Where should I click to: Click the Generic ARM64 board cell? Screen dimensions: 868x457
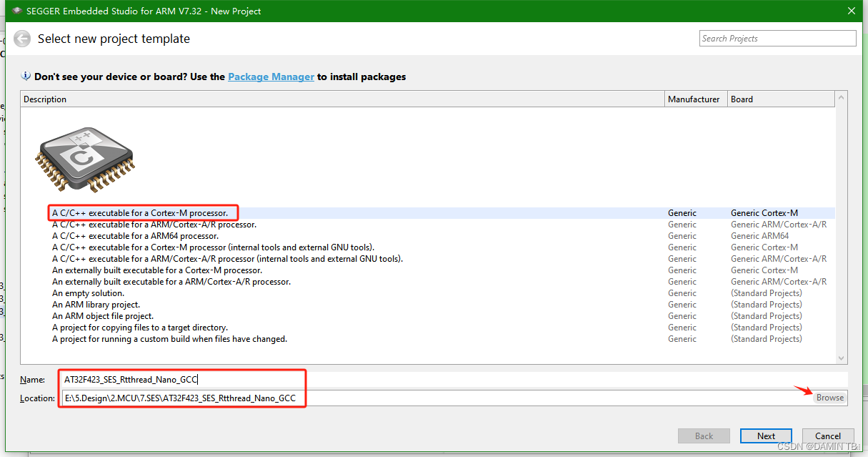(759, 236)
